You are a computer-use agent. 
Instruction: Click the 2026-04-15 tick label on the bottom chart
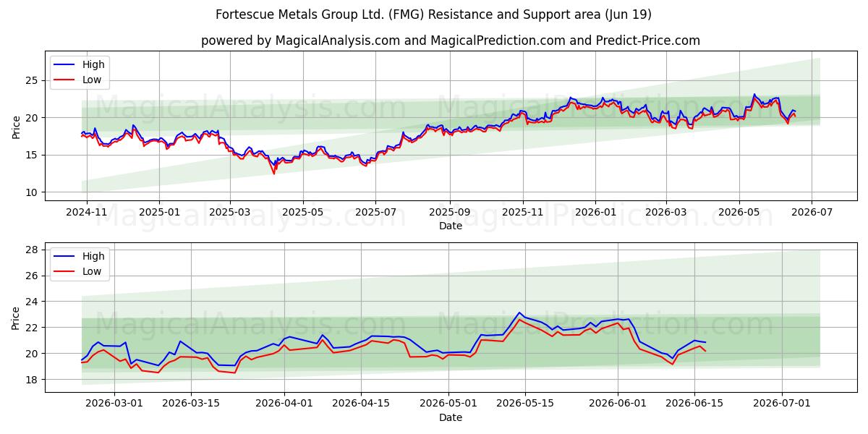coord(362,404)
